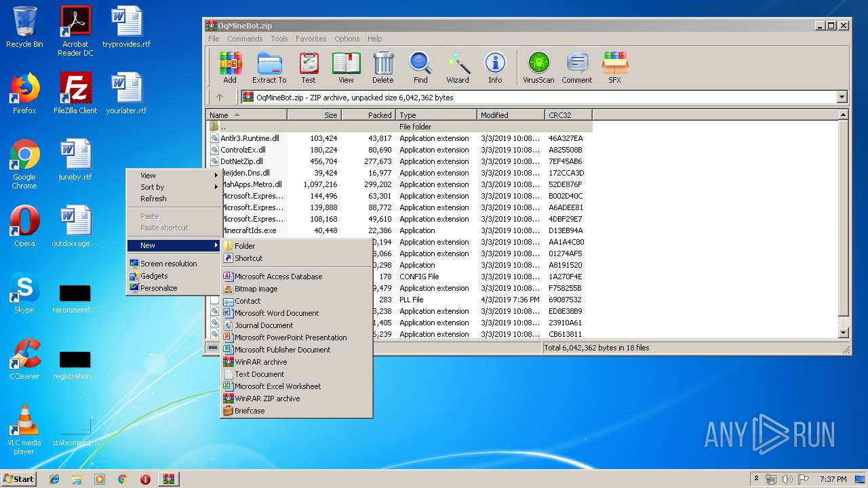Select yourlater.rtf desktop file
Viewport: 868px width, 488px height.
[x=126, y=94]
